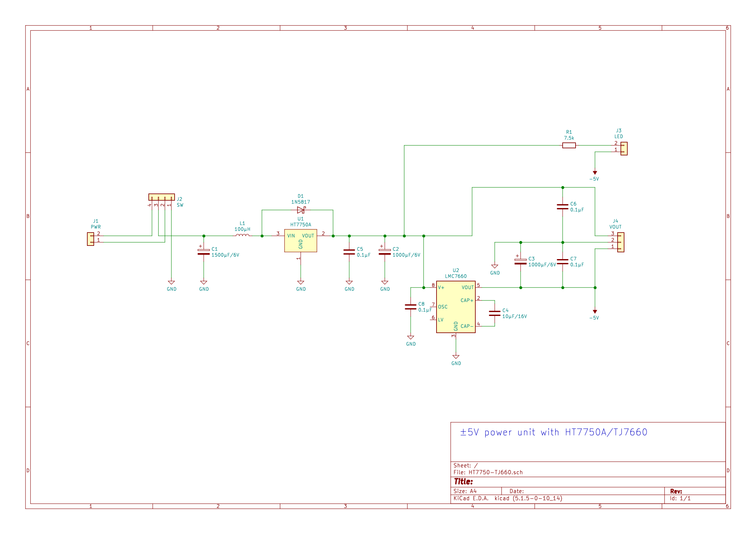Click the C8 0.1µF capacitor symbol

pos(410,307)
